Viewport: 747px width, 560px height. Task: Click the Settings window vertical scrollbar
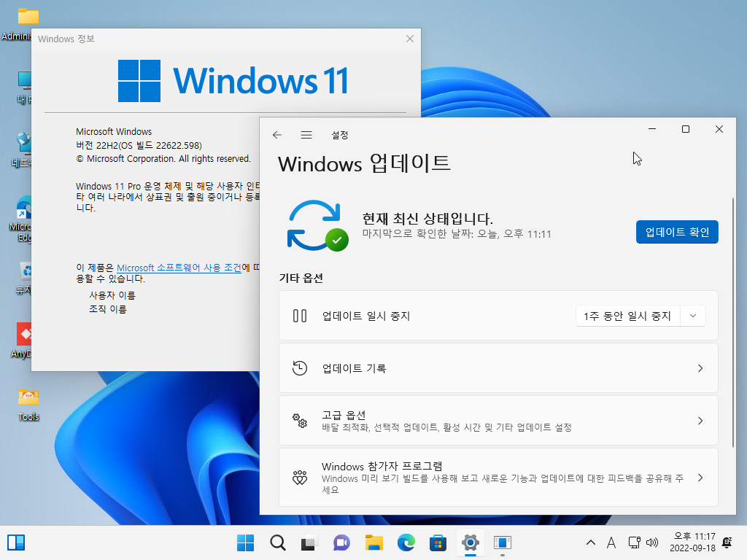pos(732,322)
